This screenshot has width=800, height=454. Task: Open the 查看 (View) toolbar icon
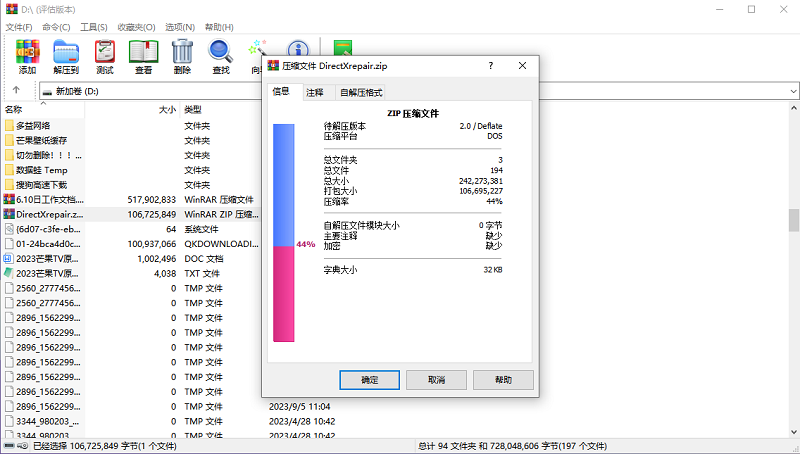(143, 57)
